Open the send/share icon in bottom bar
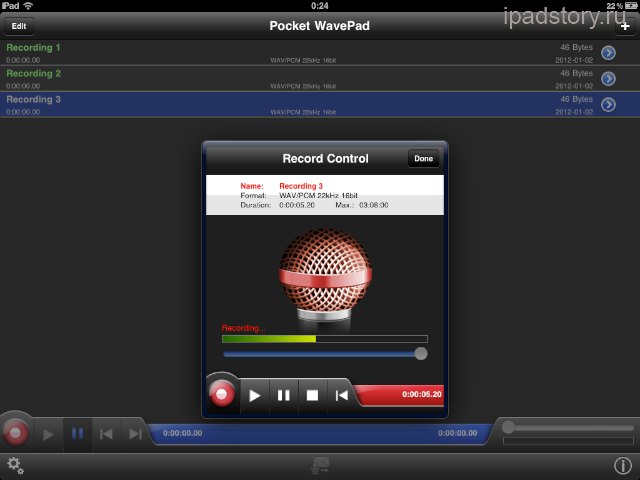 coord(320,466)
